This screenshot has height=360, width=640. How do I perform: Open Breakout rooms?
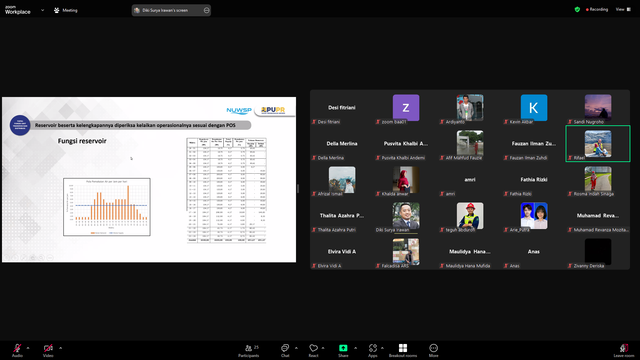pyautogui.click(x=403, y=350)
